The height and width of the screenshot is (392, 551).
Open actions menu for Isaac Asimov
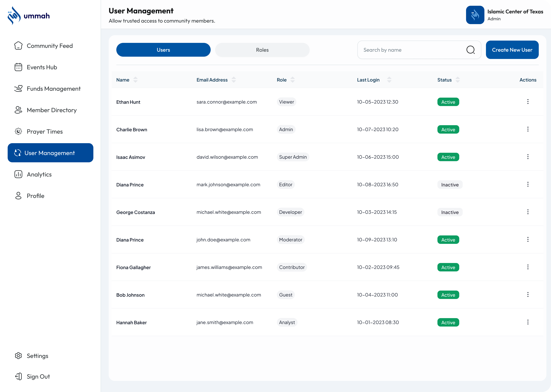[528, 157]
